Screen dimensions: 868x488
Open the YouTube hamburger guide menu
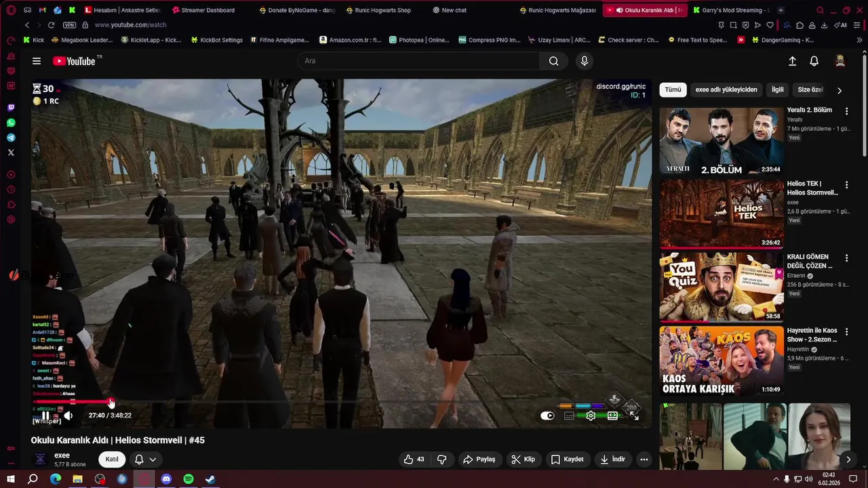[37, 61]
